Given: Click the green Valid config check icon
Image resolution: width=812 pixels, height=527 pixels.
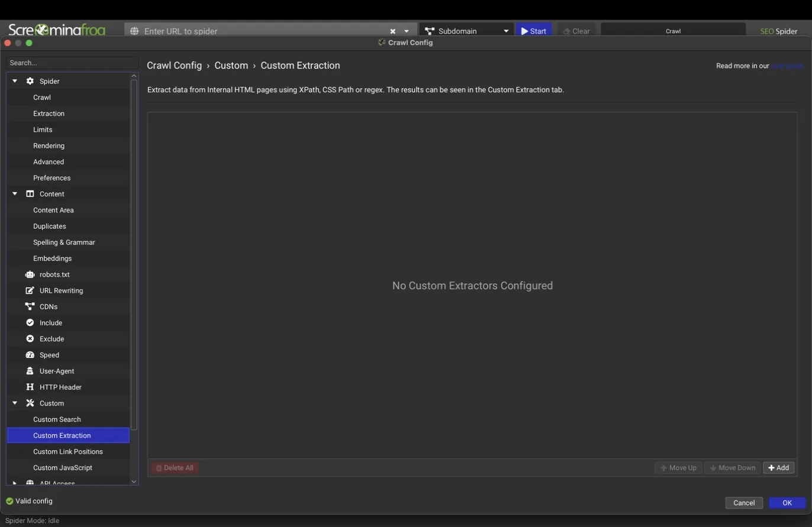Looking at the screenshot, I should (x=9, y=501).
